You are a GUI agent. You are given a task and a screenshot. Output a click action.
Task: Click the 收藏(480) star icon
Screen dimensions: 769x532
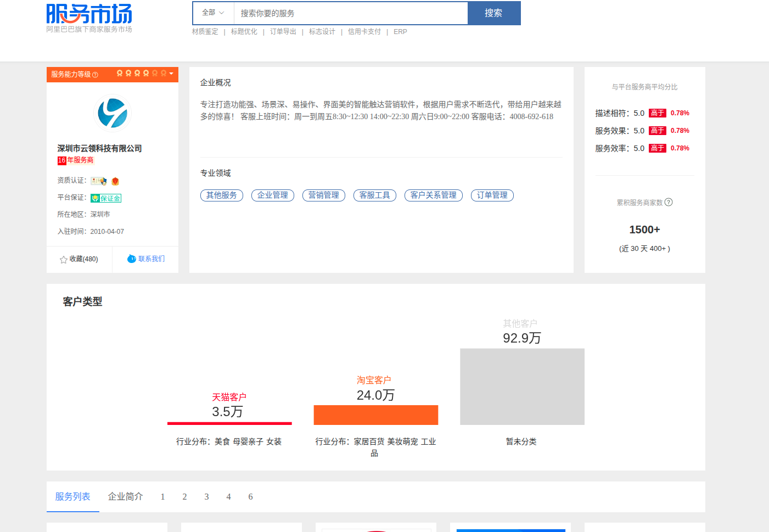click(64, 260)
